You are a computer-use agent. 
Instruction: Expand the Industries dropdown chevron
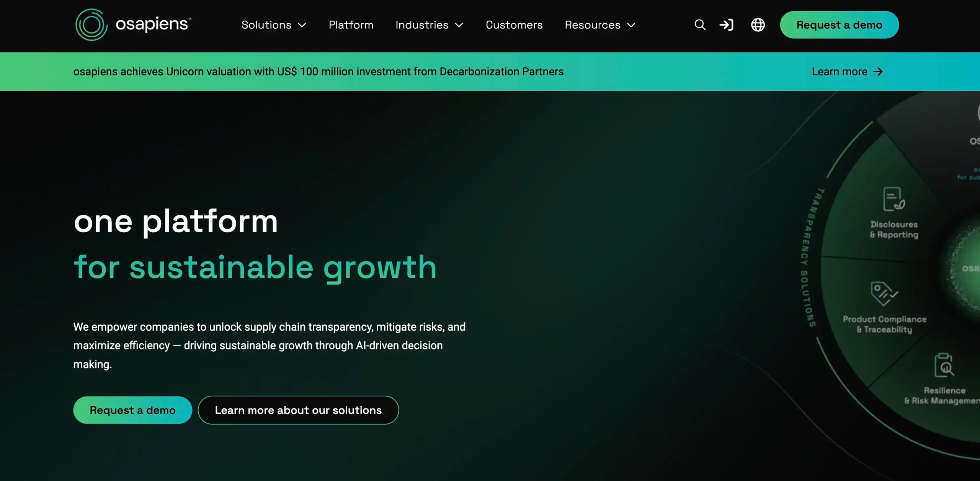[x=459, y=25]
